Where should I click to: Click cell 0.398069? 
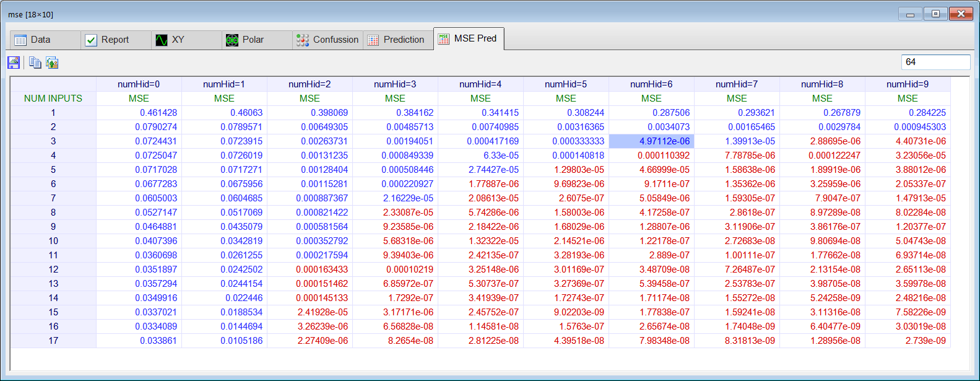(310, 113)
